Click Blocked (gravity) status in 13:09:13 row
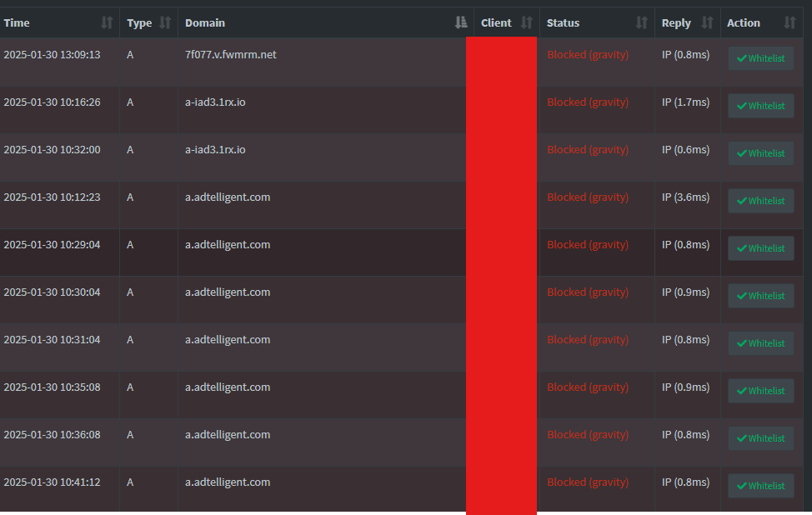Screen dimensions: 812x515 pos(588,55)
